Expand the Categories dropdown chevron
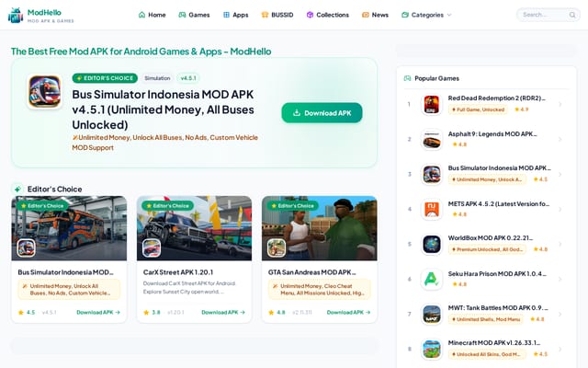The width and height of the screenshot is (588, 368). tap(449, 15)
